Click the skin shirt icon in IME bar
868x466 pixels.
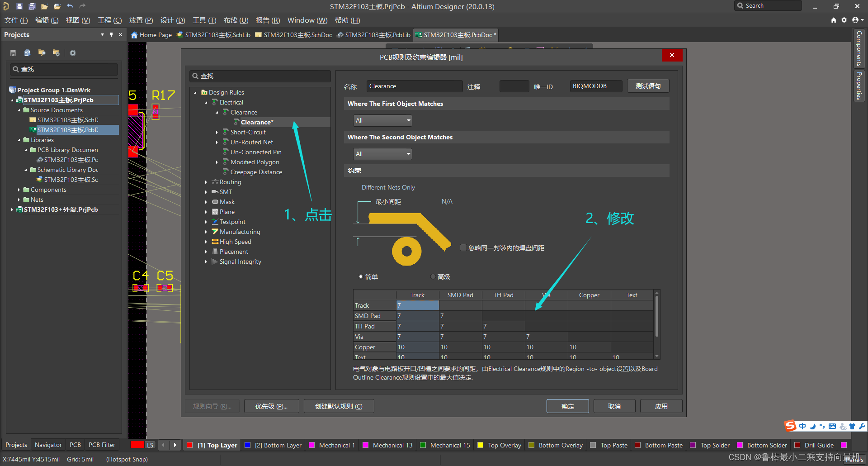coord(852,426)
